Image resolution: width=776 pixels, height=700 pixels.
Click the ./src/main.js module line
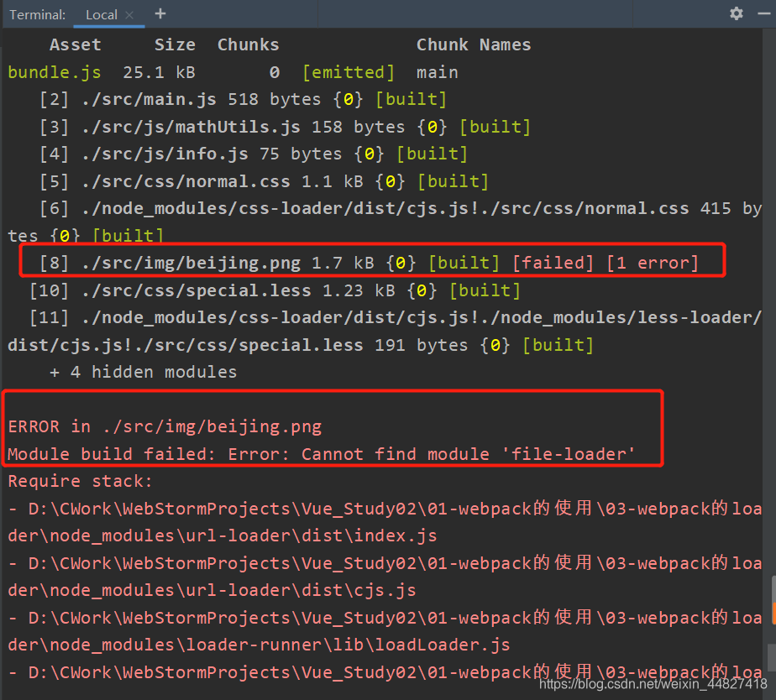[243, 99]
